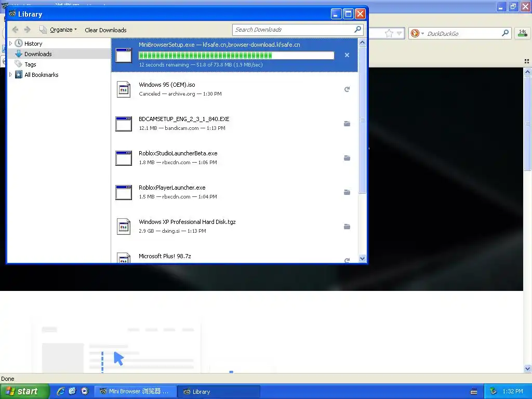Select the text "Microsoft Plus! 98.7z"
The height and width of the screenshot is (399, 532).
165,256
